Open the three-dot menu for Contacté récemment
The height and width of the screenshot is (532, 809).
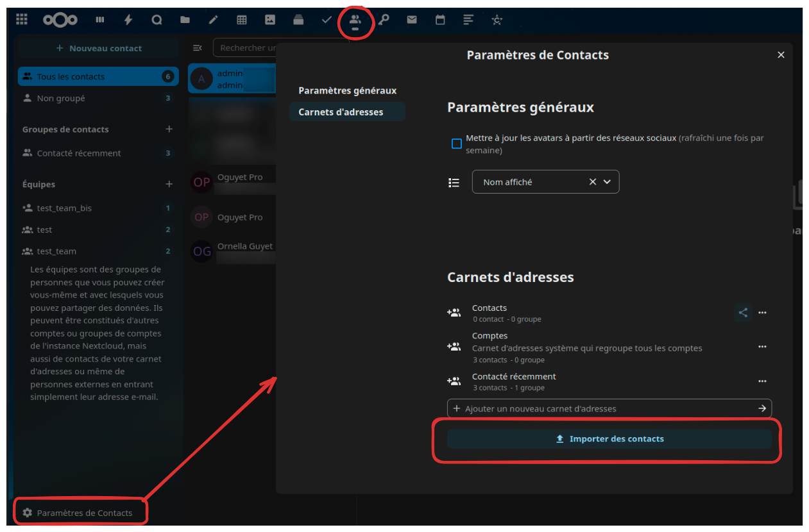coord(762,381)
